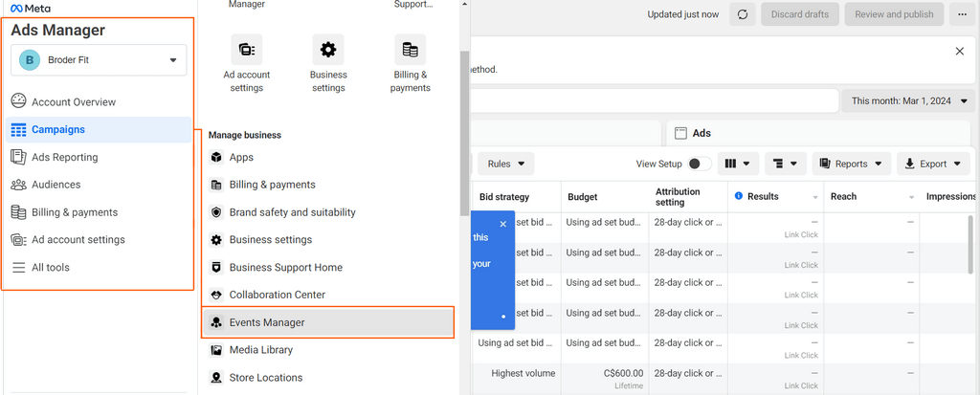This screenshot has width=980, height=395.
Task: Click the Results info icon
Action: tap(739, 196)
